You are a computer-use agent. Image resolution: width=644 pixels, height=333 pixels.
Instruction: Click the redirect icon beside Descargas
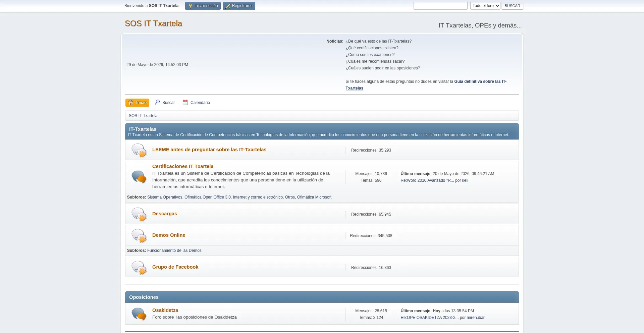tap(139, 214)
